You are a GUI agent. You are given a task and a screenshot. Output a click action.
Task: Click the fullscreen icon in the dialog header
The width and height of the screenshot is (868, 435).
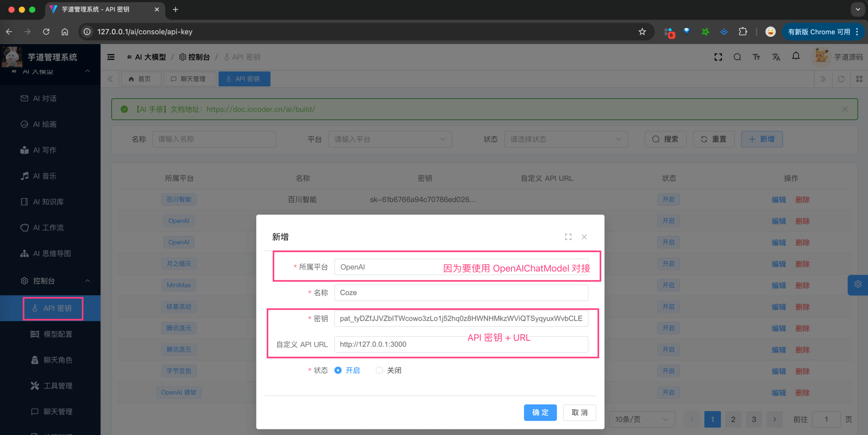[568, 237]
